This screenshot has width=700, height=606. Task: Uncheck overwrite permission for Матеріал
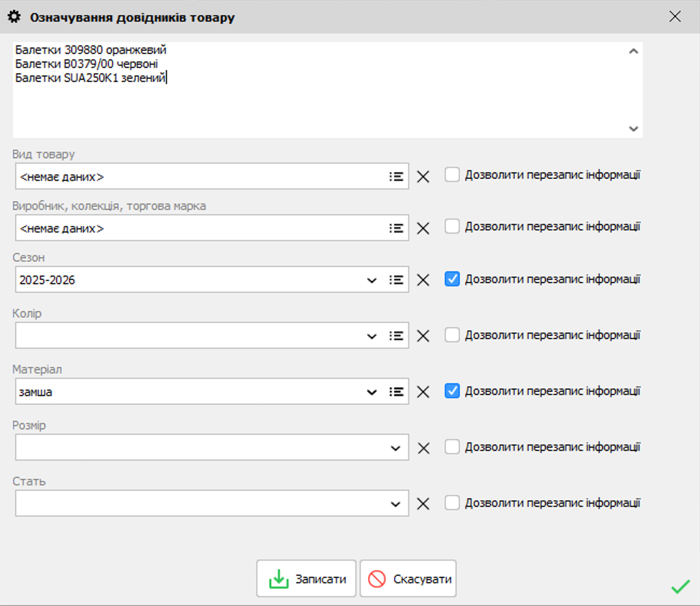point(452,391)
